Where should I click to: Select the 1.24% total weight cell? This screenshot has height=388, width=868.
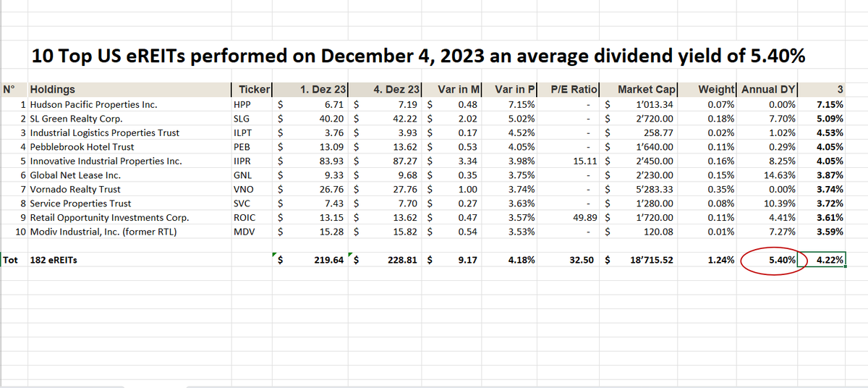(x=720, y=260)
